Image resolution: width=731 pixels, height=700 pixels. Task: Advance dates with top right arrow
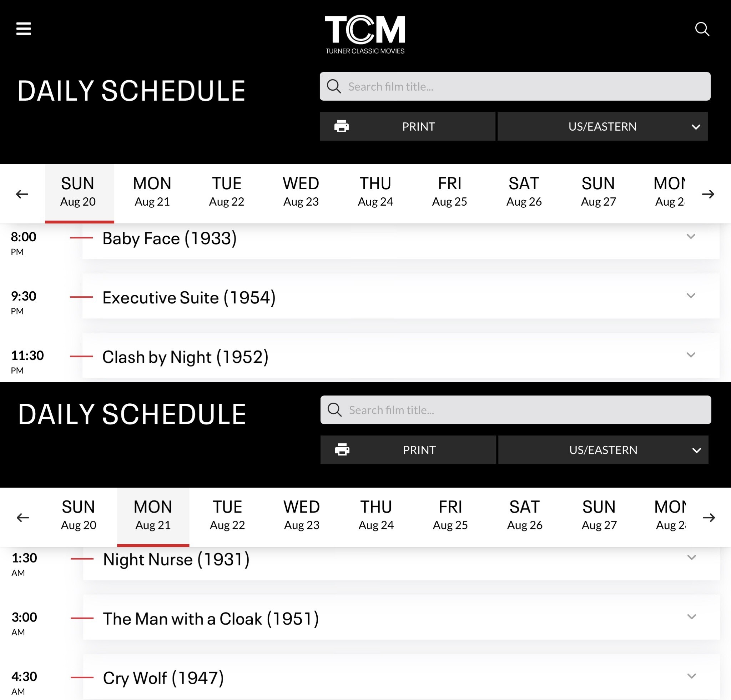708,194
